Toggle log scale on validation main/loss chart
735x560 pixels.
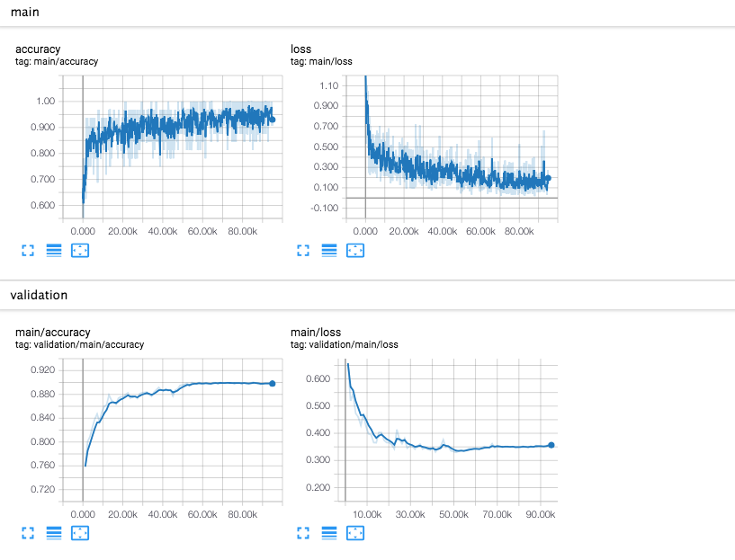coord(328,533)
